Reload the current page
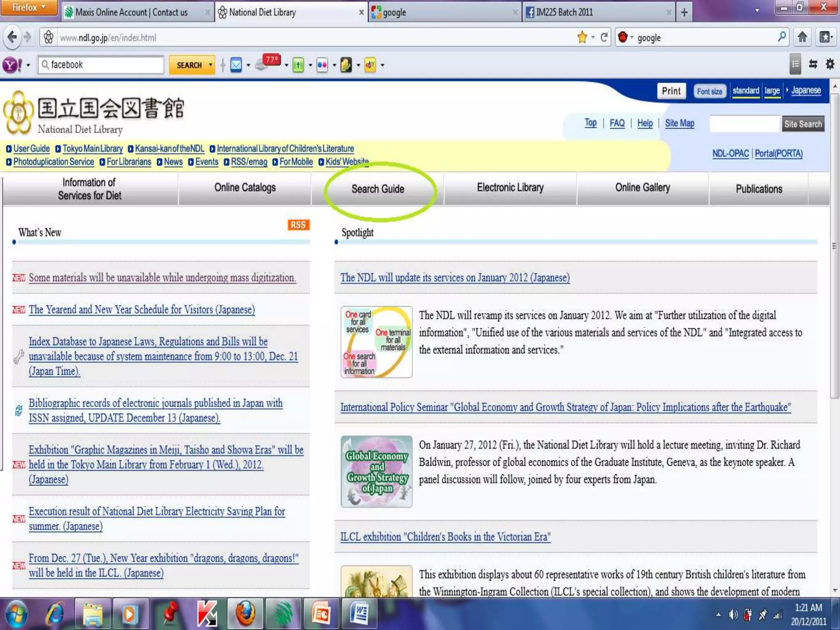 coord(604,38)
